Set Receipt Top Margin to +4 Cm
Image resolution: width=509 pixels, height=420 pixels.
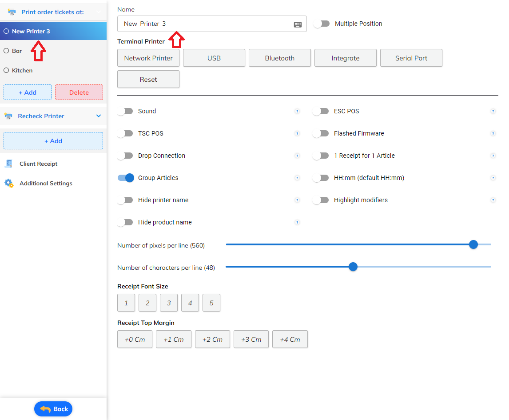pos(290,340)
